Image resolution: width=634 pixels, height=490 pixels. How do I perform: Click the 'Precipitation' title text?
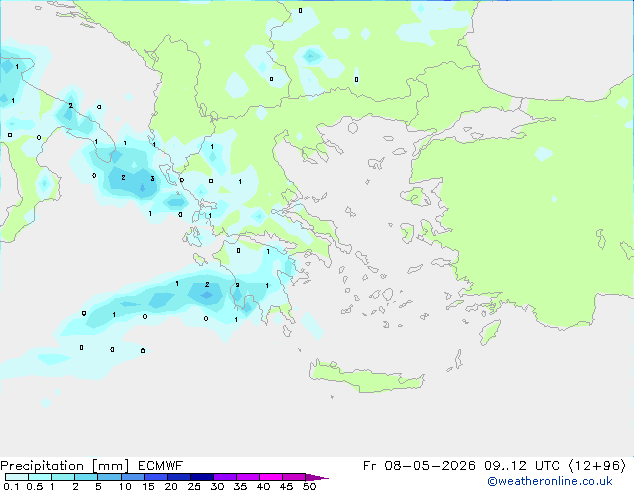click(x=42, y=466)
